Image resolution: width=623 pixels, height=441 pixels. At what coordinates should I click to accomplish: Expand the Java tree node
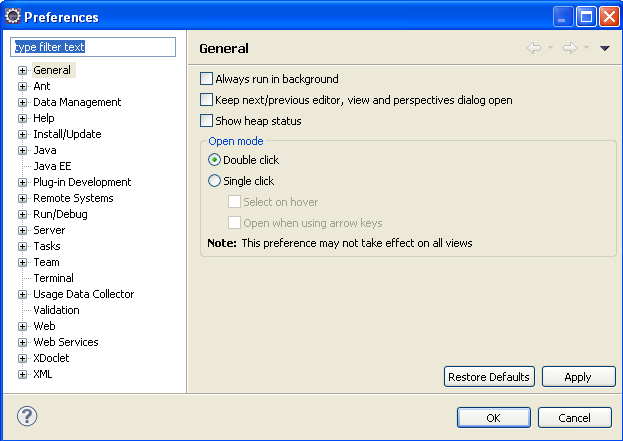click(x=22, y=150)
